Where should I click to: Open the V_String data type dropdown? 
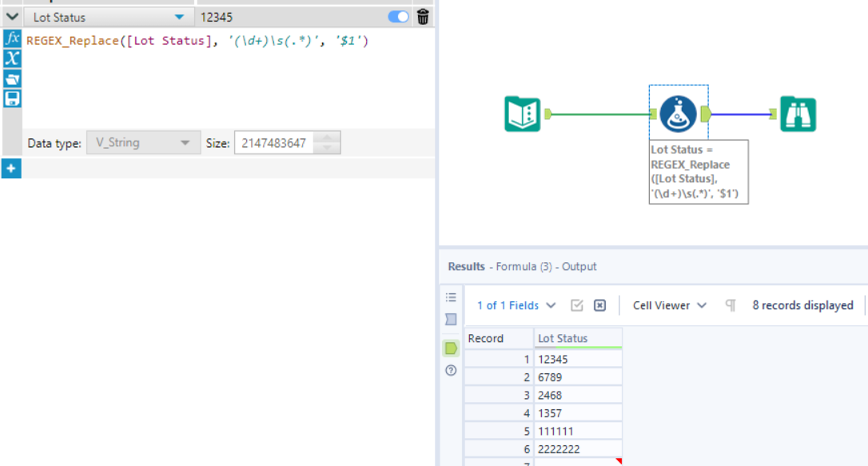pyautogui.click(x=143, y=142)
